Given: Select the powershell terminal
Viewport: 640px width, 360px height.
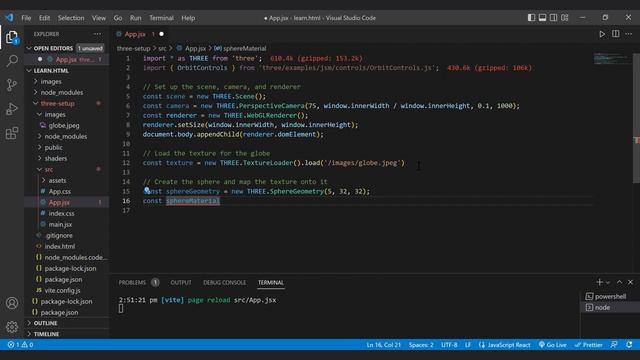Looking at the screenshot, I should coord(610,296).
